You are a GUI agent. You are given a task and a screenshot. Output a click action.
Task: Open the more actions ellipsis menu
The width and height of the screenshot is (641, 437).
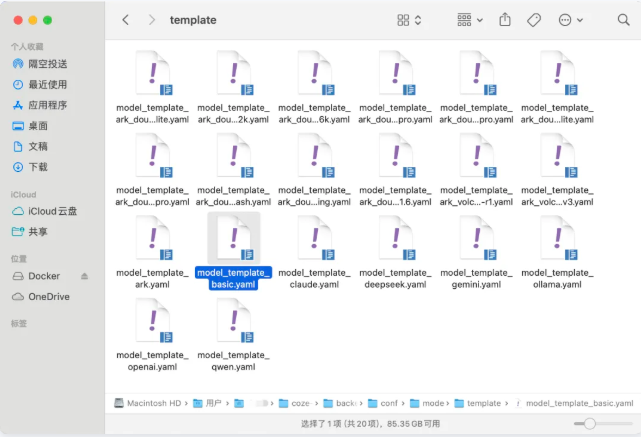pyautogui.click(x=571, y=20)
